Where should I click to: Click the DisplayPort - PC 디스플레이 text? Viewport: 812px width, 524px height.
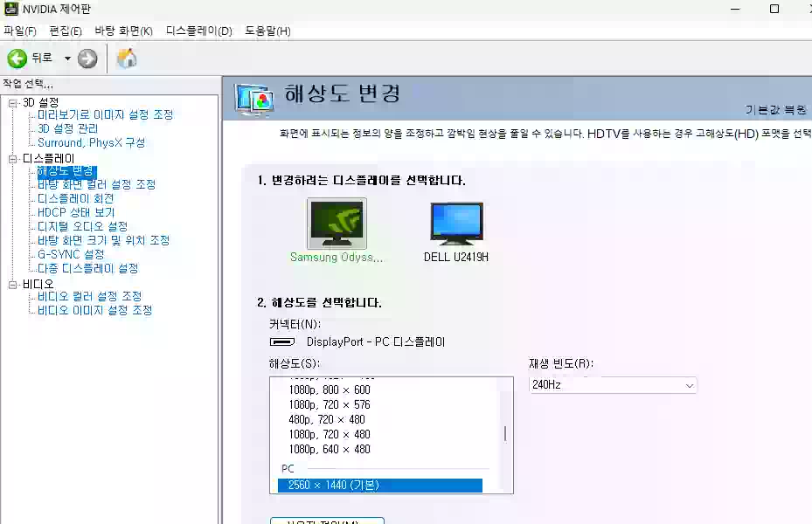(x=376, y=342)
